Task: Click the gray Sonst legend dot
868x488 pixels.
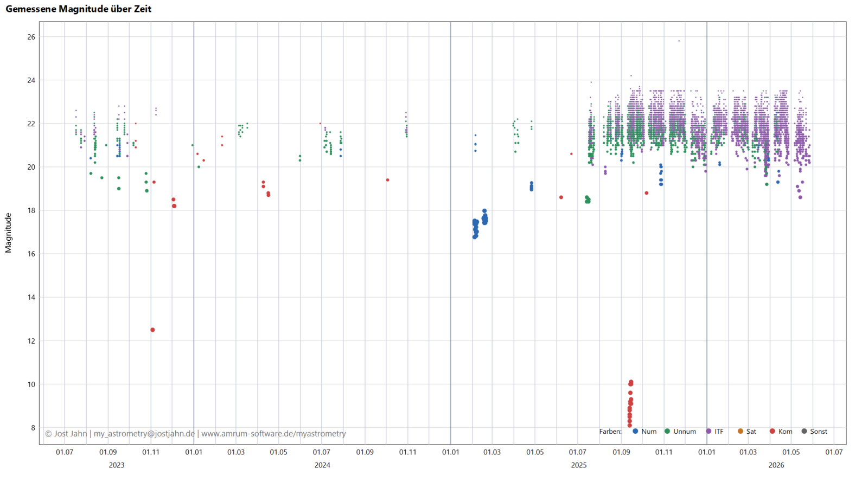Action: pyautogui.click(x=804, y=432)
